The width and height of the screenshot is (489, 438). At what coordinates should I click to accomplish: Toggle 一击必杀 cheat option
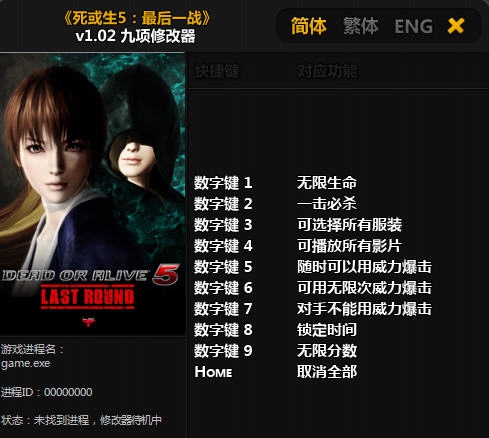327,204
